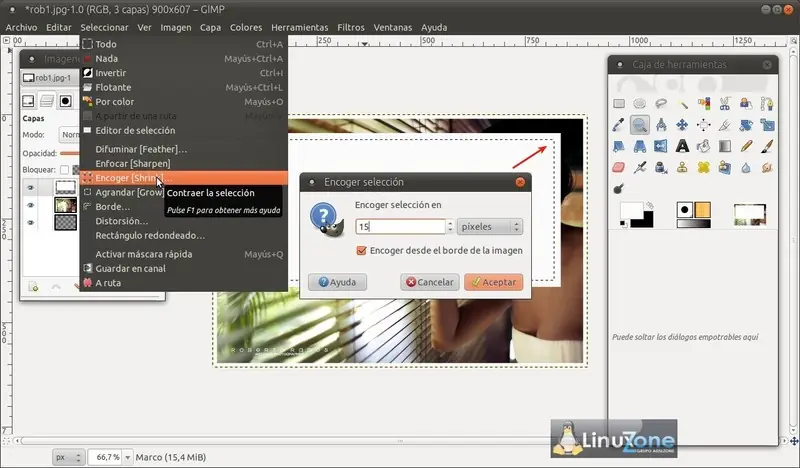
Task: Hide the middle photo layer eye
Action: (31, 205)
